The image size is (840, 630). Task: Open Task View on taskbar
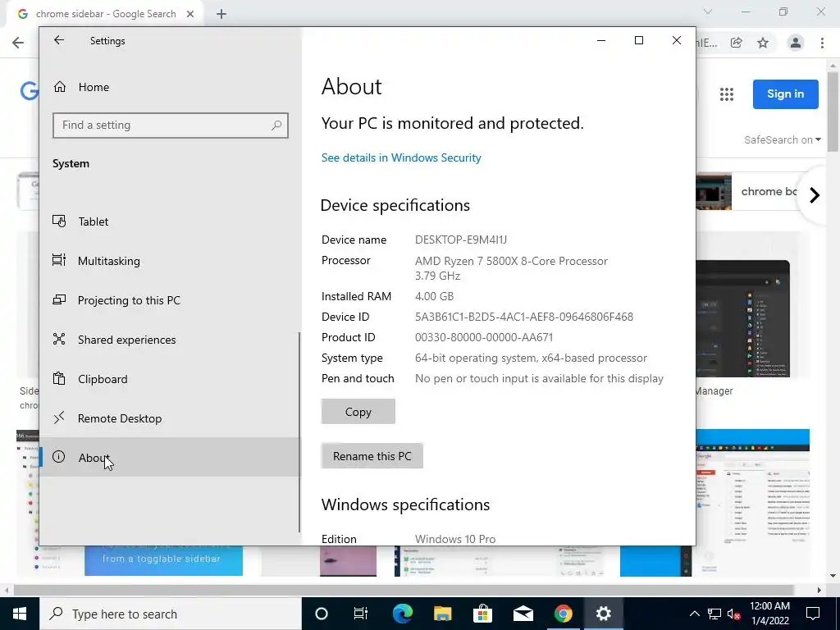click(361, 614)
